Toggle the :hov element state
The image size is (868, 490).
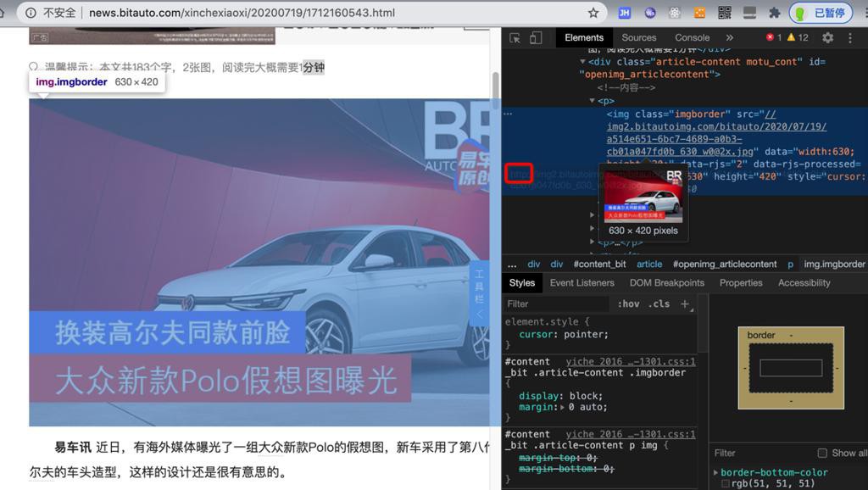click(x=628, y=304)
